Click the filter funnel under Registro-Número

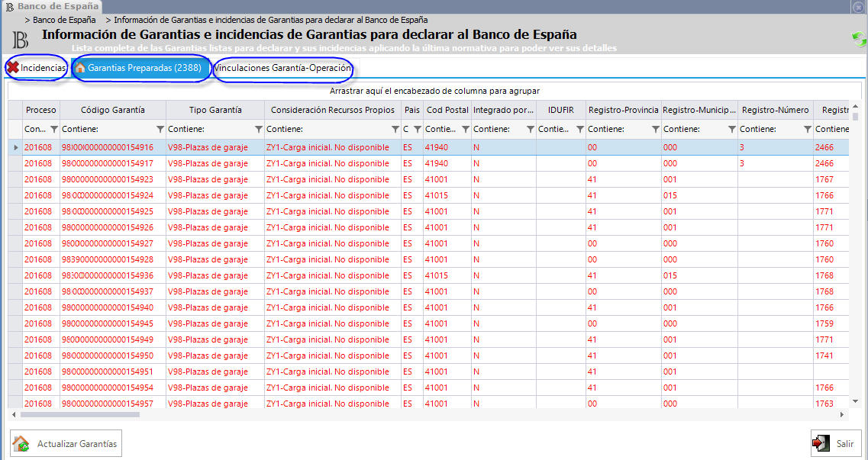point(808,130)
